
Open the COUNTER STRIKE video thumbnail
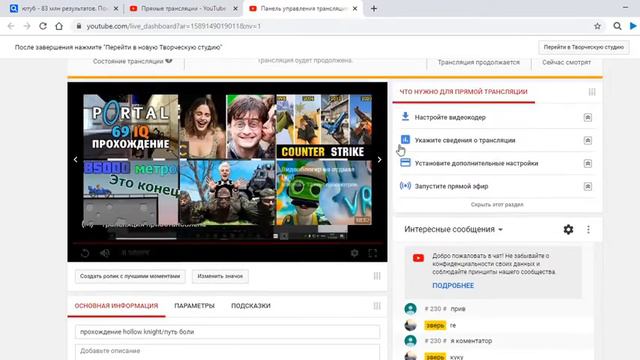tap(324, 127)
